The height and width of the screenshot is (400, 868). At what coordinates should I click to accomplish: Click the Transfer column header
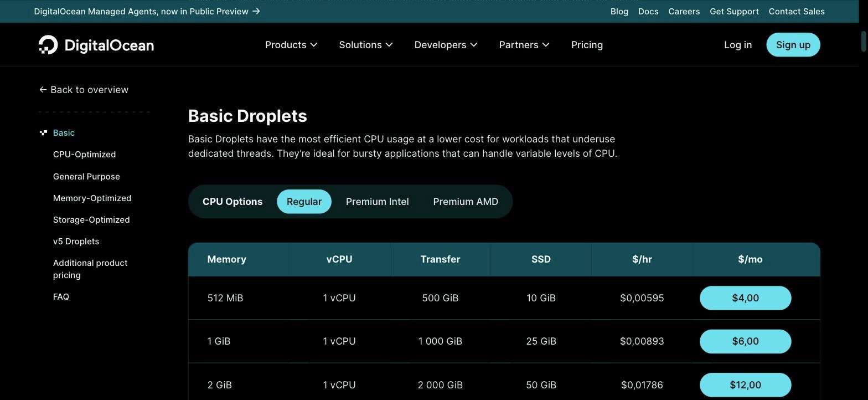coord(440,259)
